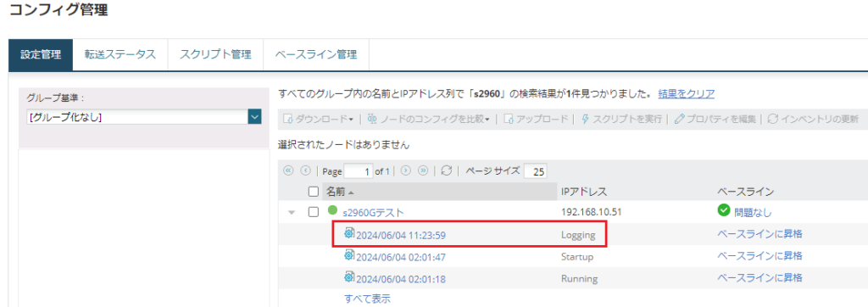Viewport: 868px width, 307px height.
Task: Open the グループ基準 dropdown
Action: pyautogui.click(x=143, y=117)
